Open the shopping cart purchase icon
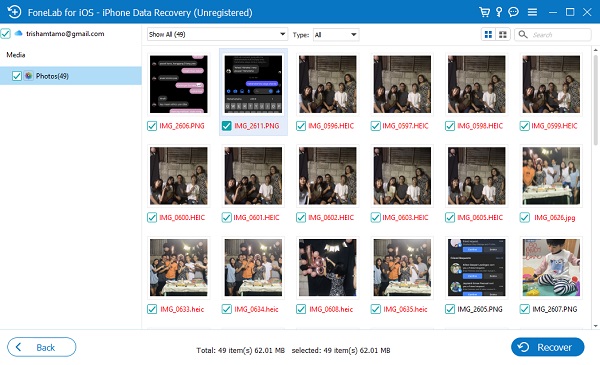The width and height of the screenshot is (600, 365). (x=484, y=12)
